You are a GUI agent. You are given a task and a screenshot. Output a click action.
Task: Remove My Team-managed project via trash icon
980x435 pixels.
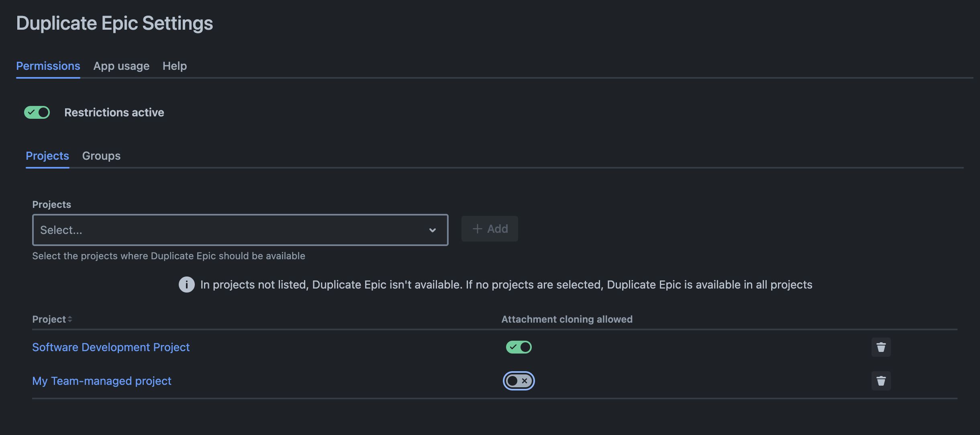point(881,381)
